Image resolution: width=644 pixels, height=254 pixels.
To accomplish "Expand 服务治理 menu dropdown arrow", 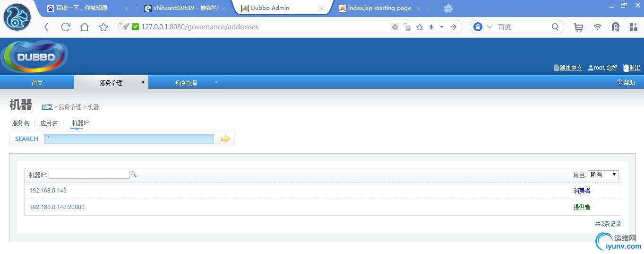I will click(x=143, y=83).
